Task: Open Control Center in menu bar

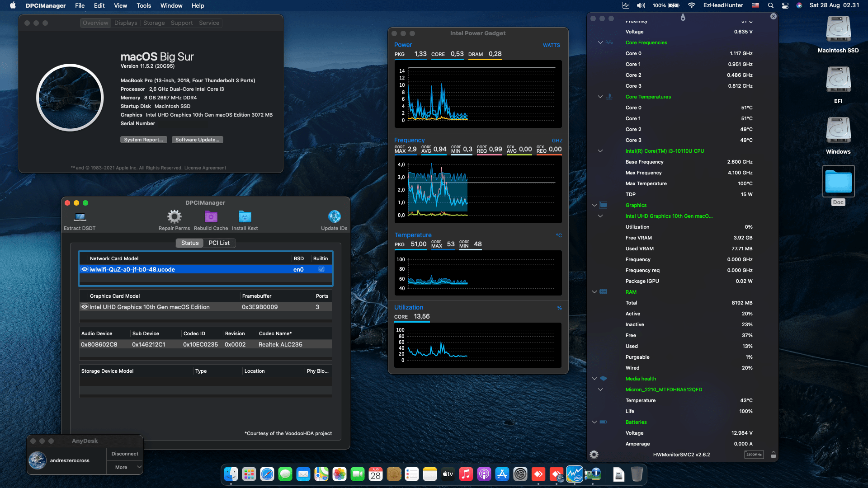Action: pyautogui.click(x=785, y=5)
